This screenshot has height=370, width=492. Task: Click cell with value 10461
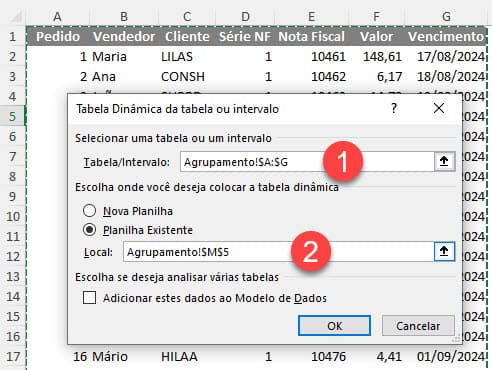(311, 56)
